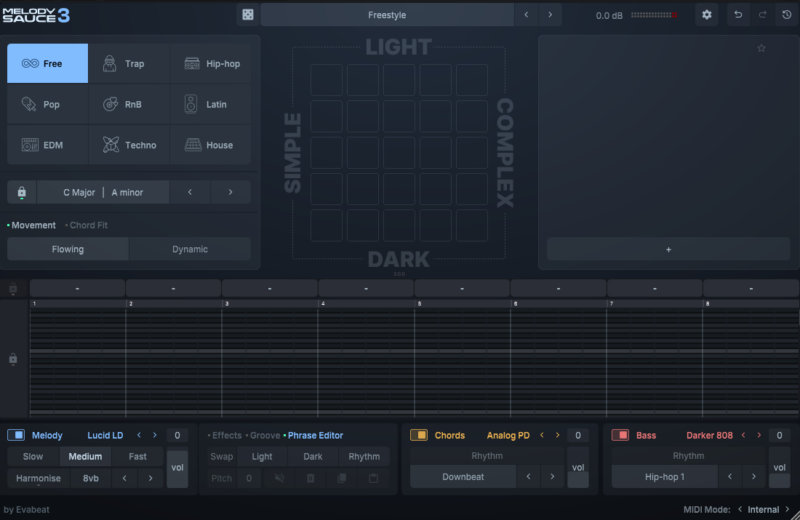
Task: Switch to the Groove tab
Action: tap(265, 435)
